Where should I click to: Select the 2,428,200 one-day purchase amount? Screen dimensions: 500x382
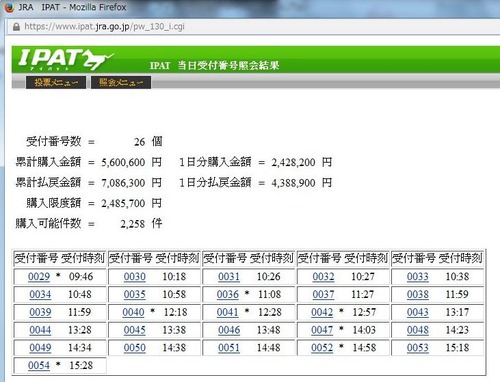tap(293, 162)
